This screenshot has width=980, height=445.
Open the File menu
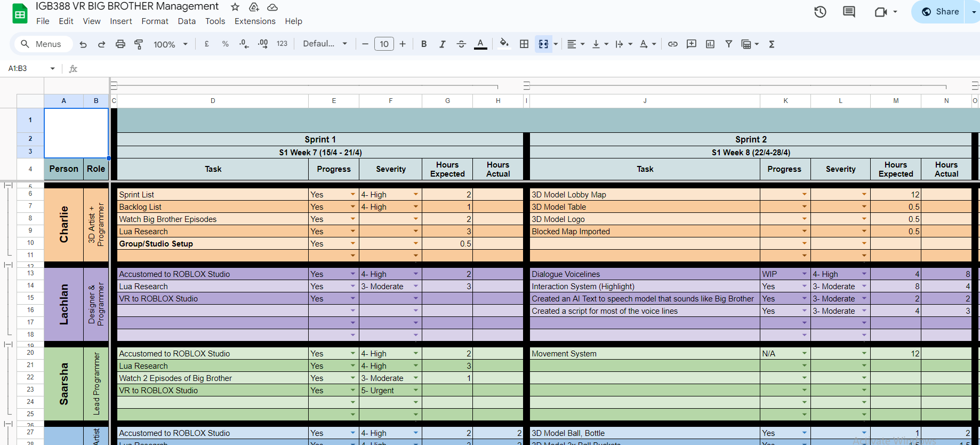43,21
